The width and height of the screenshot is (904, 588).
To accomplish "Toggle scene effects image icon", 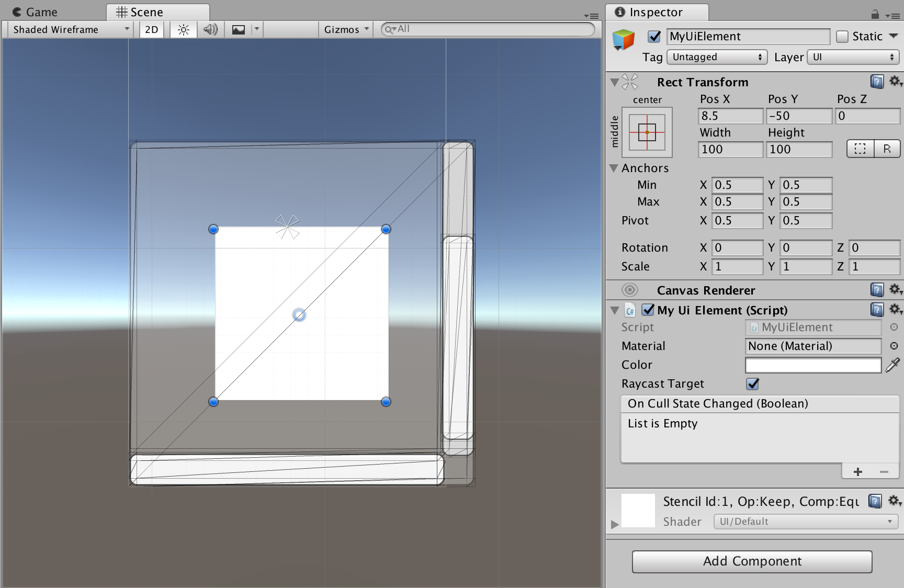I will pos(239,29).
